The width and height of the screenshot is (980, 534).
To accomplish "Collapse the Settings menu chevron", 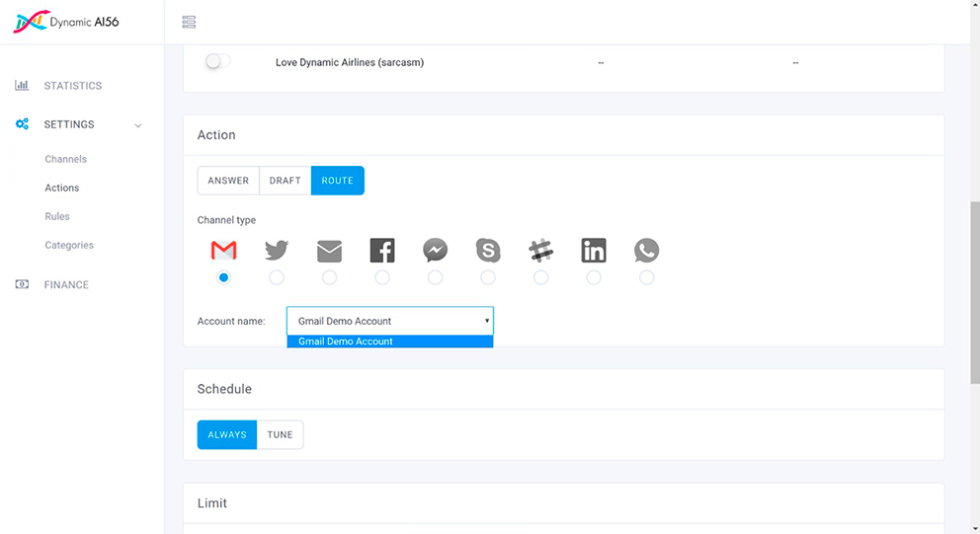I will point(138,125).
